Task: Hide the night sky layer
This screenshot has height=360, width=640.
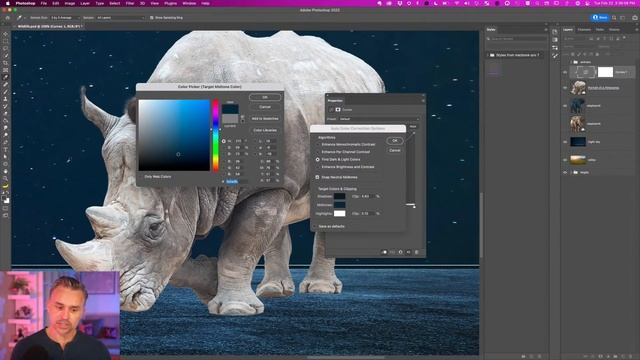Action: 565,142
